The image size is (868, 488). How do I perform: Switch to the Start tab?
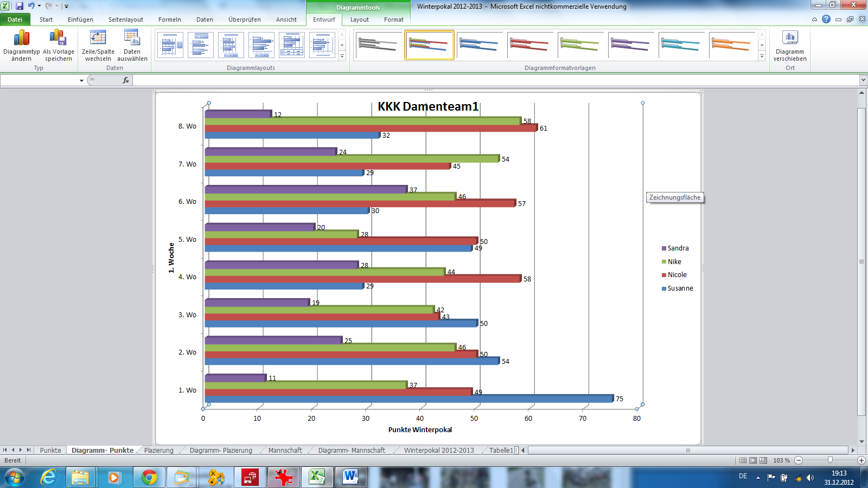pyautogui.click(x=46, y=20)
